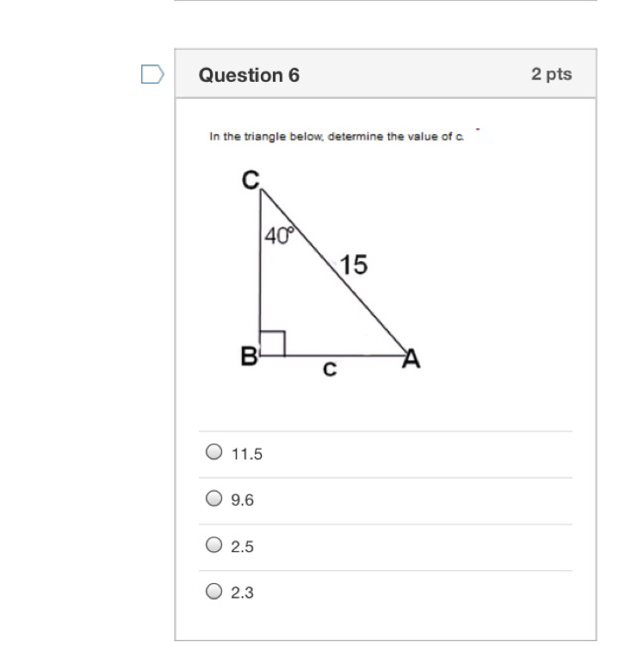Click the question prompt text about triangle
The image size is (644, 646).
[x=336, y=136]
